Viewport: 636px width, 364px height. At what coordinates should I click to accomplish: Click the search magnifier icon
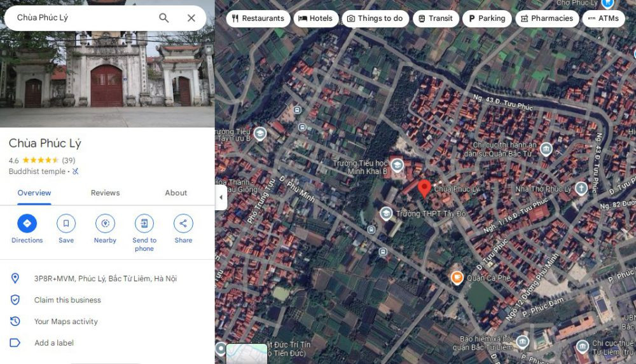164,18
